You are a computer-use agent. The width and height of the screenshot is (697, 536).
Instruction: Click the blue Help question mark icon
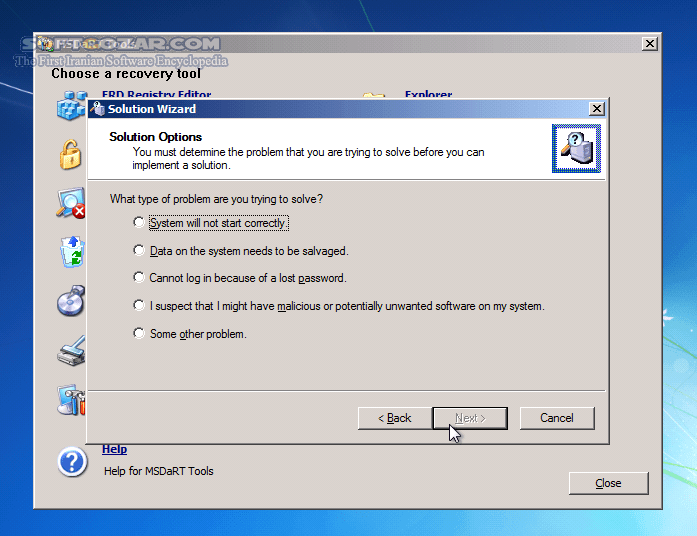tap(73, 461)
